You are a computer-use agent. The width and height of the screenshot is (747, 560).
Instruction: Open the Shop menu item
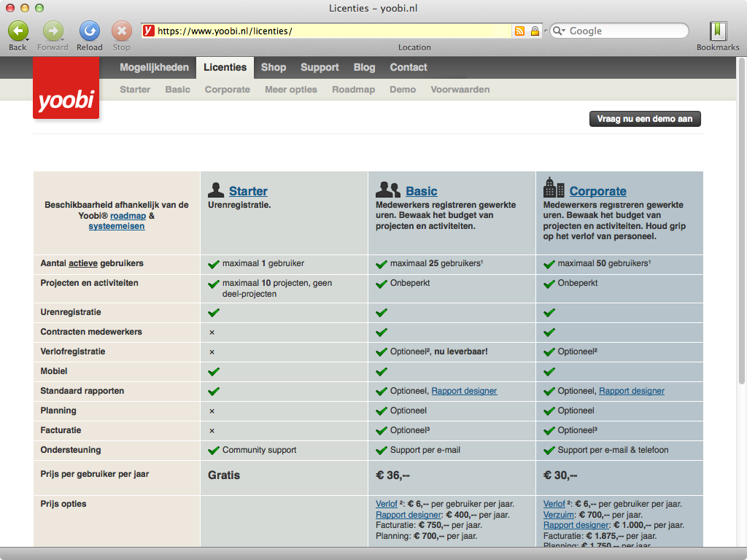274,68
